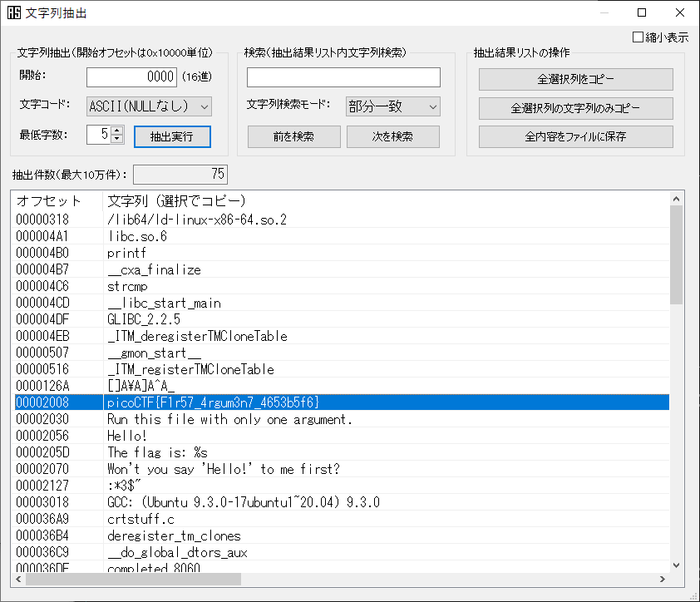Increase 最低字数 using the up stepper arrow
The width and height of the screenshot is (700, 602).
[118, 132]
